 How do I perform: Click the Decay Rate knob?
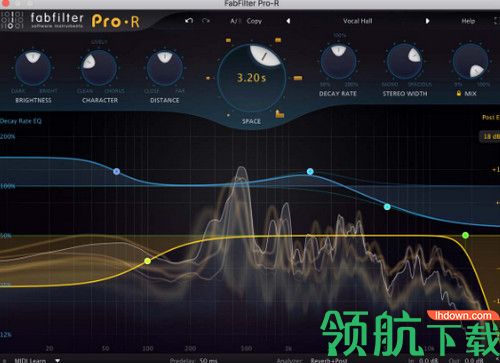(338, 62)
